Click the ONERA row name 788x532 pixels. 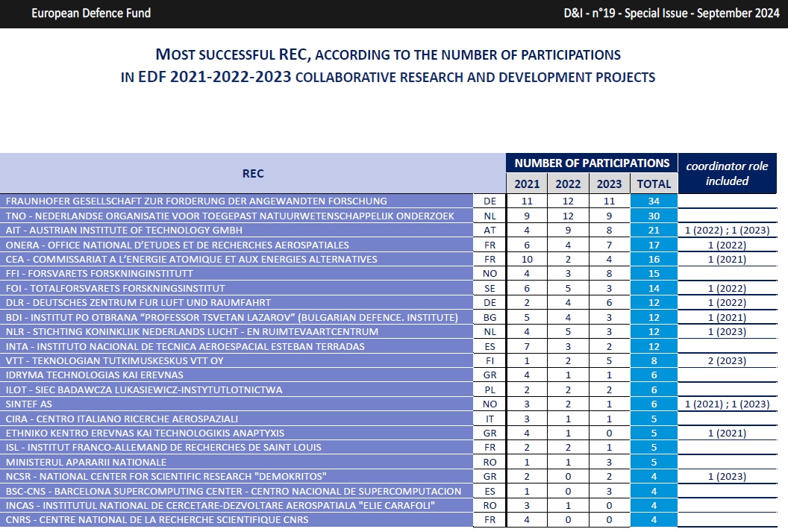[x=178, y=245]
